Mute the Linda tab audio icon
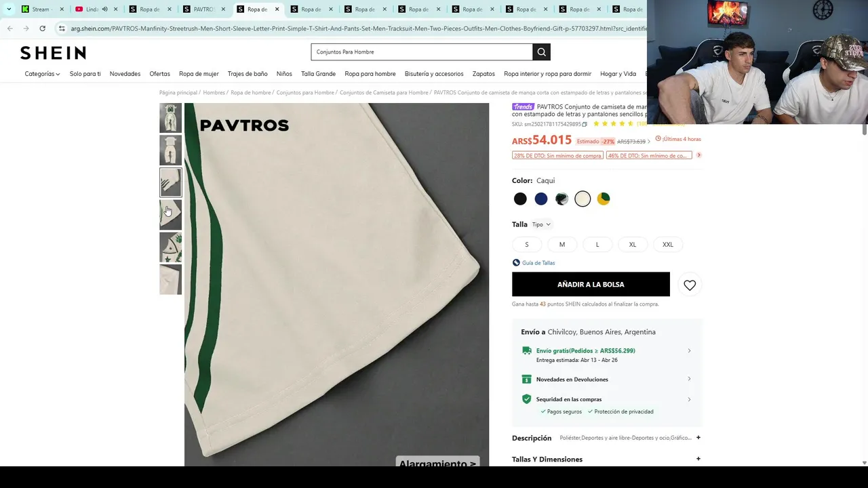Screen dimensions: 868x488 (104, 9)
